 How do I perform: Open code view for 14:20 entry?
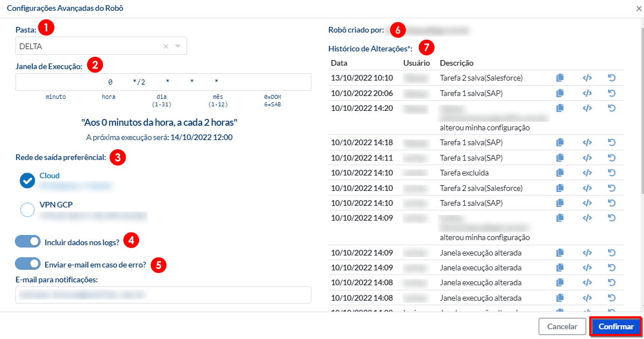(x=587, y=108)
